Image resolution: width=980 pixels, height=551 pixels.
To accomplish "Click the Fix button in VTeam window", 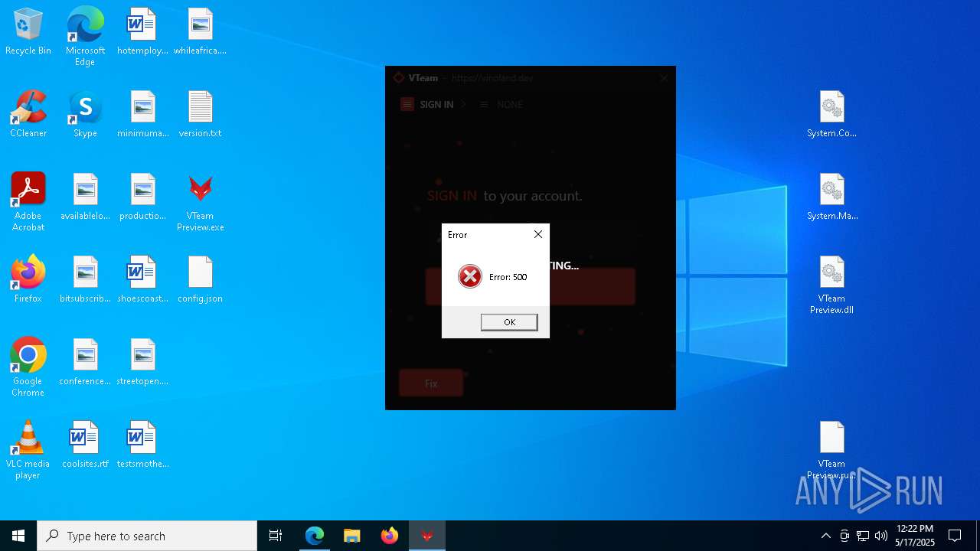I will pos(431,383).
